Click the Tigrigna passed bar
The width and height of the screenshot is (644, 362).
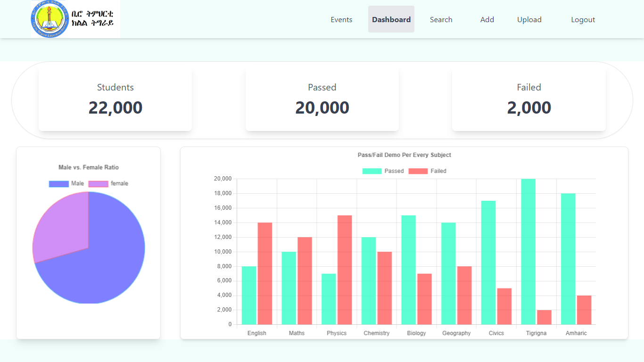528,251
